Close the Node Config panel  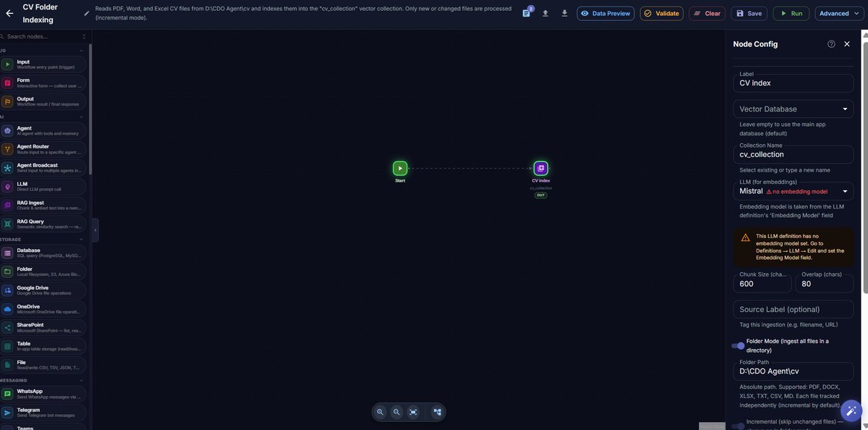[x=847, y=44]
